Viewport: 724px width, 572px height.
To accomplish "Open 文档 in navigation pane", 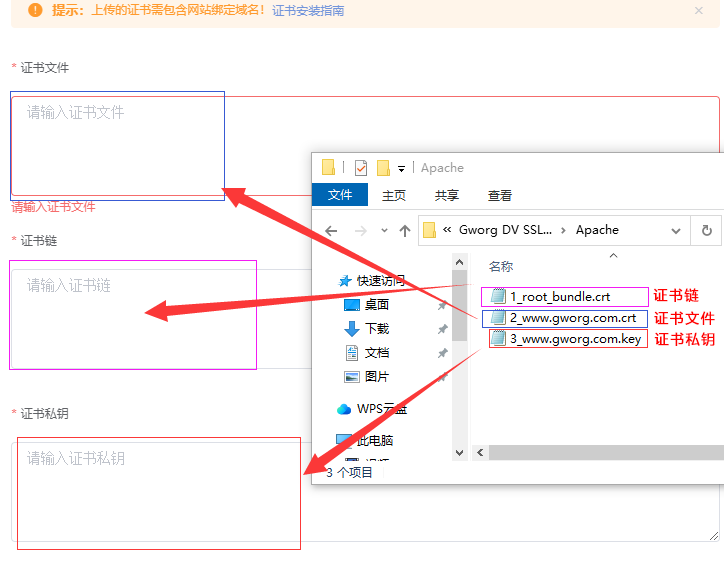I will (x=377, y=353).
